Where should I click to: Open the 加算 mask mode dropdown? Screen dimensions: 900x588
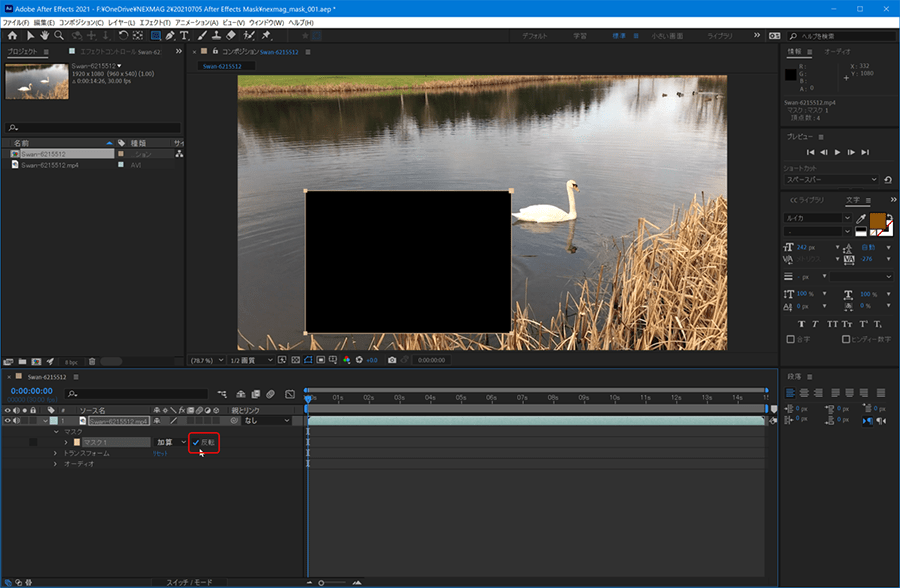(167, 443)
